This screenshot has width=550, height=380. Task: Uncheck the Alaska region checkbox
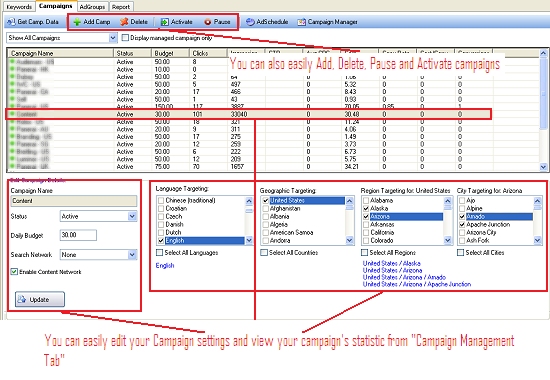(366, 208)
